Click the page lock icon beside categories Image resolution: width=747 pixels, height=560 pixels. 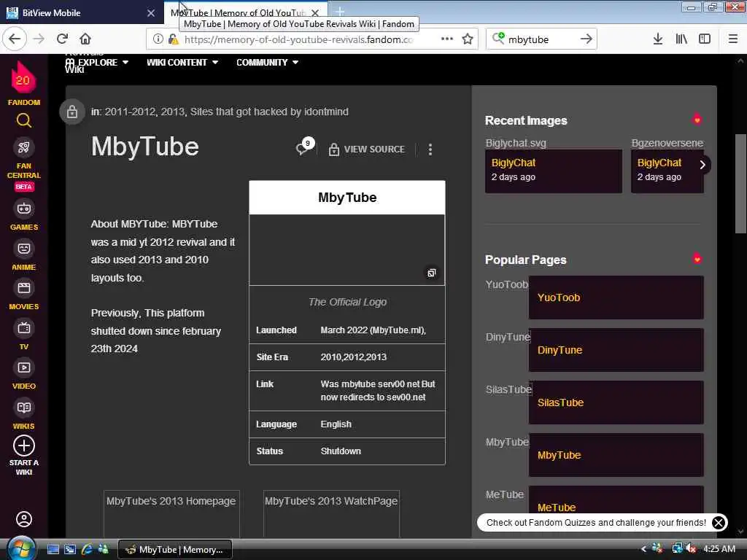[x=72, y=112]
